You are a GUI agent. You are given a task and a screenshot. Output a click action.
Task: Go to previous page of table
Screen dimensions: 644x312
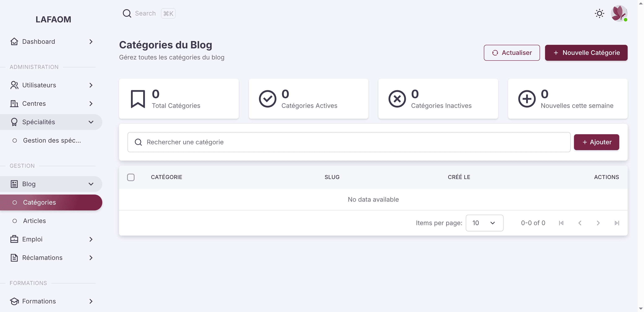coord(579,223)
